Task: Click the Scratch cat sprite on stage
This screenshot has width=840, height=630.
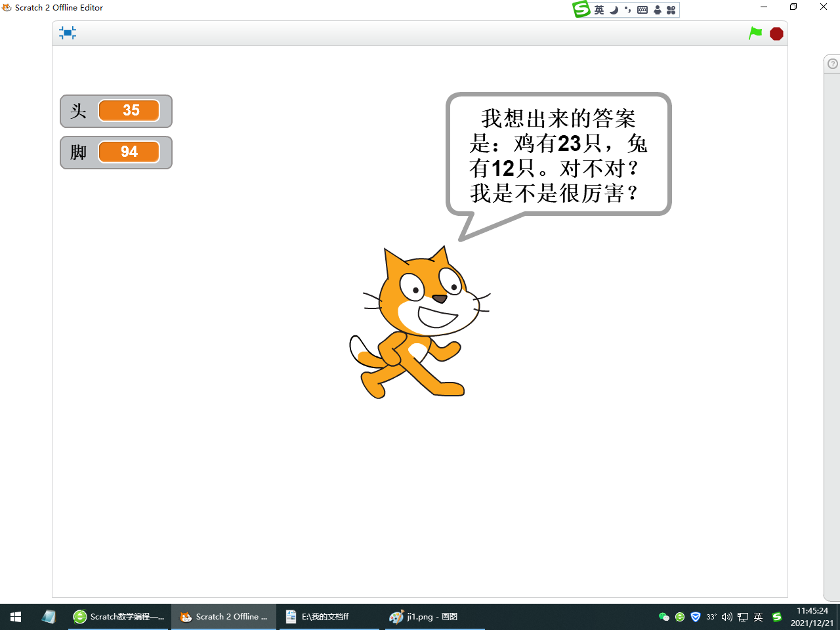Action: pyautogui.click(x=420, y=322)
